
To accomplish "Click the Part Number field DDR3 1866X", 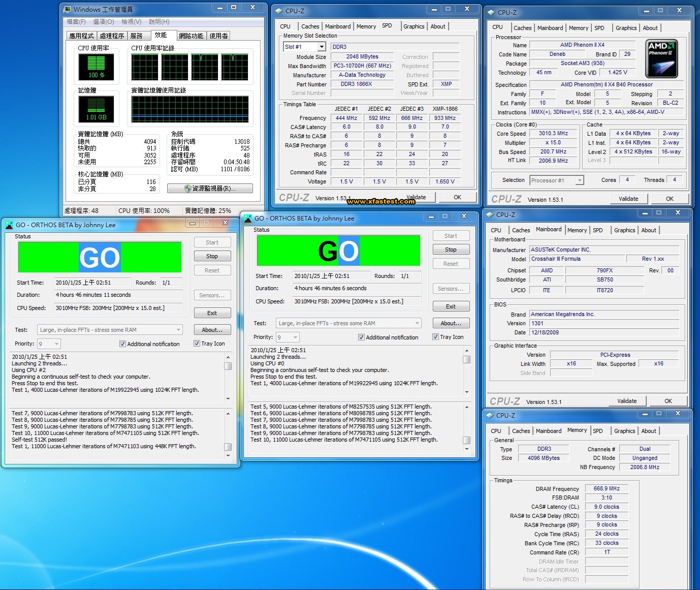I will (362, 84).
